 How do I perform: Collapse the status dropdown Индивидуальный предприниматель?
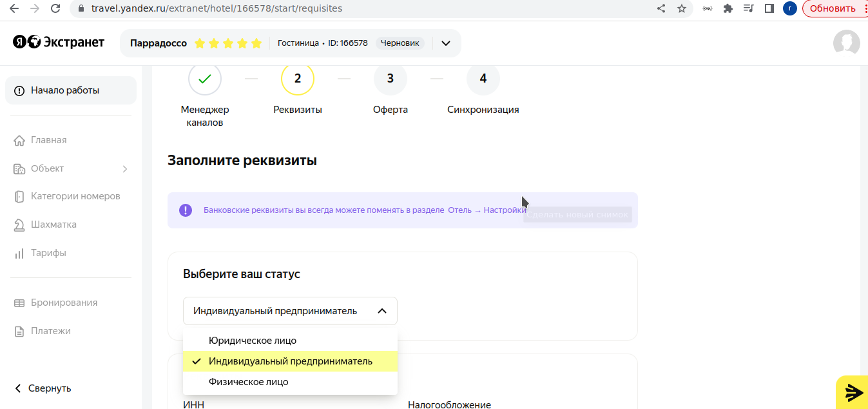click(290, 311)
